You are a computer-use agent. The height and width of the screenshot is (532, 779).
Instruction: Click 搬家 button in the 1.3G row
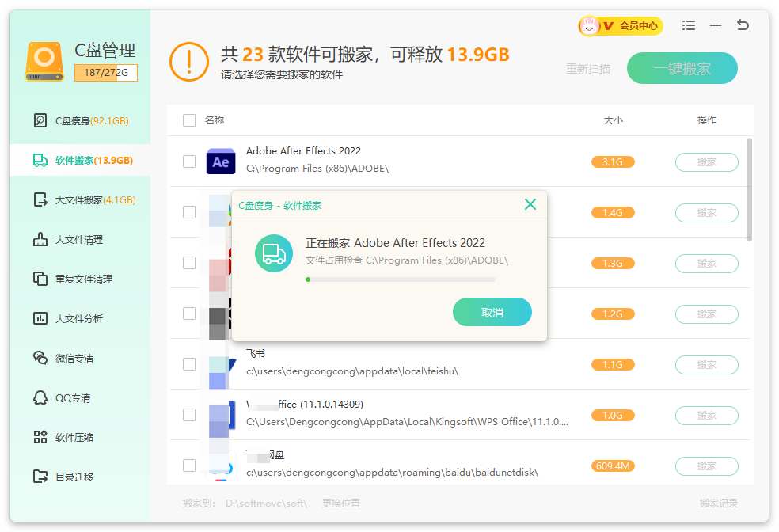(x=706, y=264)
